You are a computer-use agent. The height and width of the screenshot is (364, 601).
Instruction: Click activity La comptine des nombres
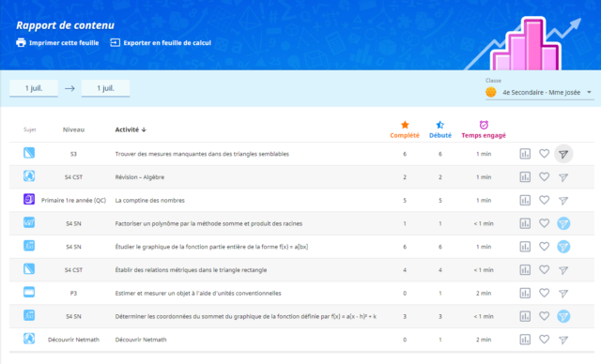coord(150,201)
